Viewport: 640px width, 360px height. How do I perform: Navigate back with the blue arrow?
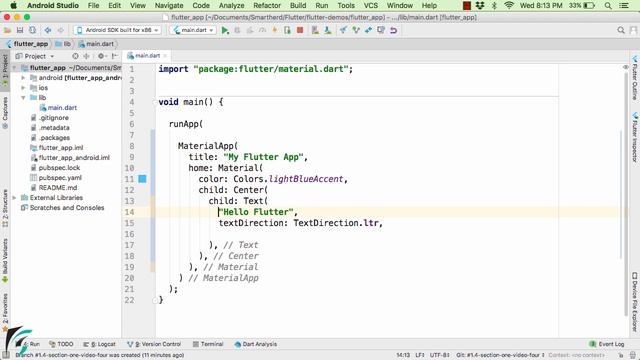click(x=48, y=30)
